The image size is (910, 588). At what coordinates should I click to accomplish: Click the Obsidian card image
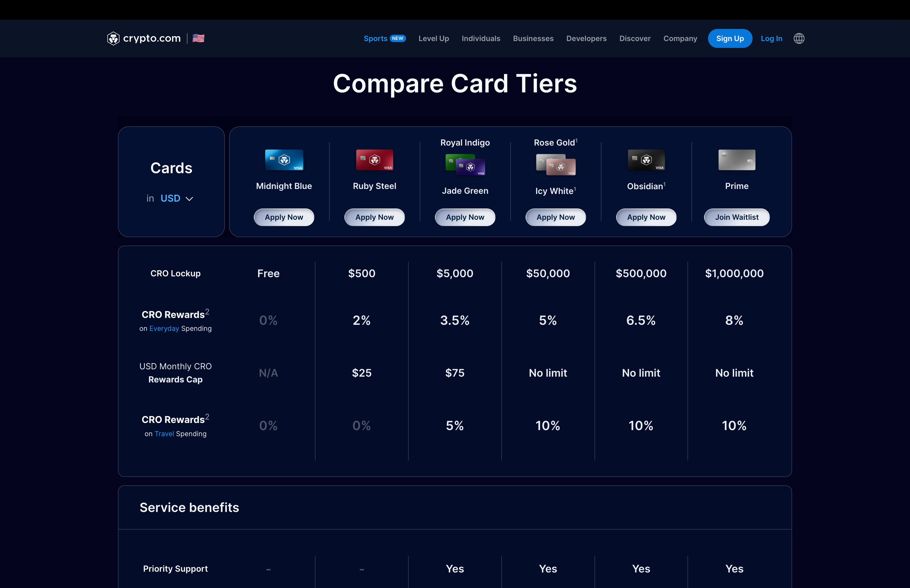646,160
